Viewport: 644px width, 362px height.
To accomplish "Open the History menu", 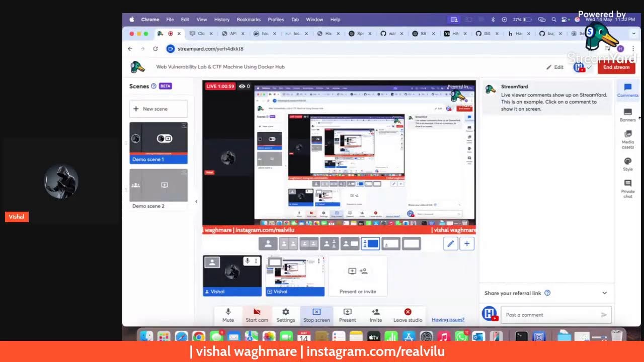I will click(222, 20).
